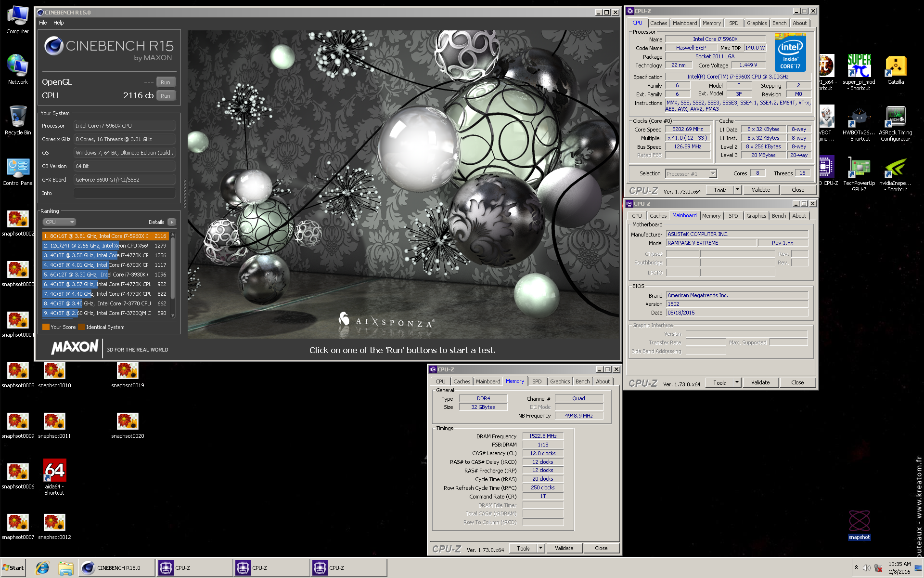Switch to the Cinebench R15.0 taskbar button
The width and height of the screenshot is (924, 578).
[x=117, y=568]
